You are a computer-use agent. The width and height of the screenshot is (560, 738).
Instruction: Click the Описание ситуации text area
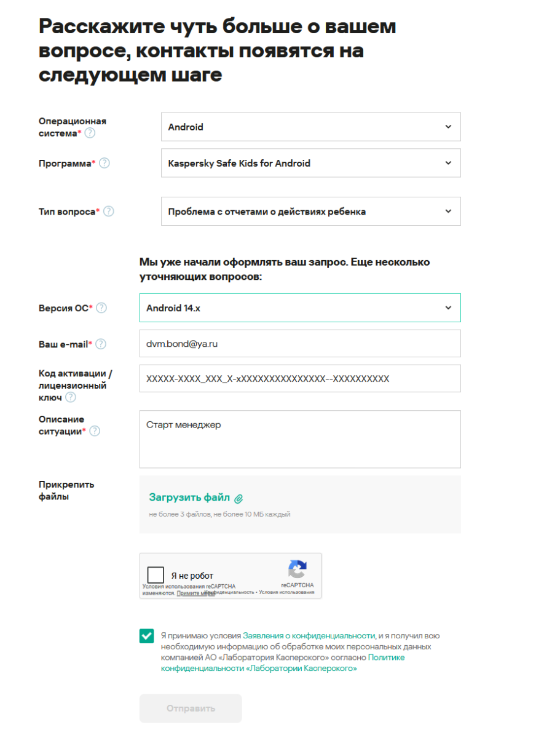[x=299, y=439]
